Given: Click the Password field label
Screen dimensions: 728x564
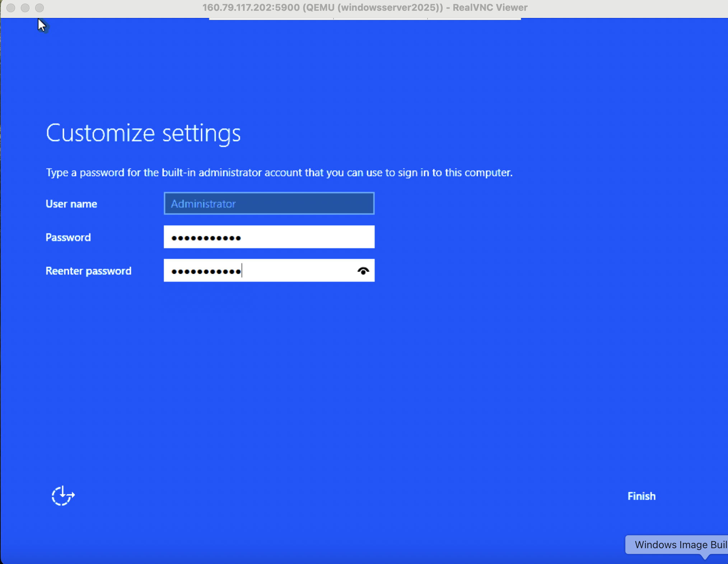Looking at the screenshot, I should pyautogui.click(x=68, y=237).
